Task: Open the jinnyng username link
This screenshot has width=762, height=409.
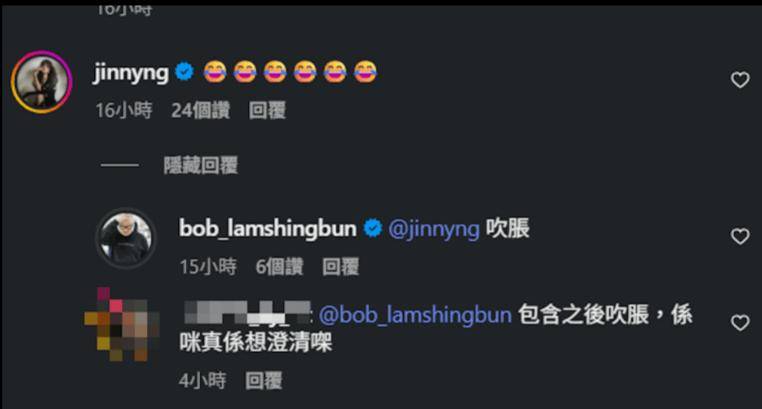Action: pyautogui.click(x=131, y=73)
